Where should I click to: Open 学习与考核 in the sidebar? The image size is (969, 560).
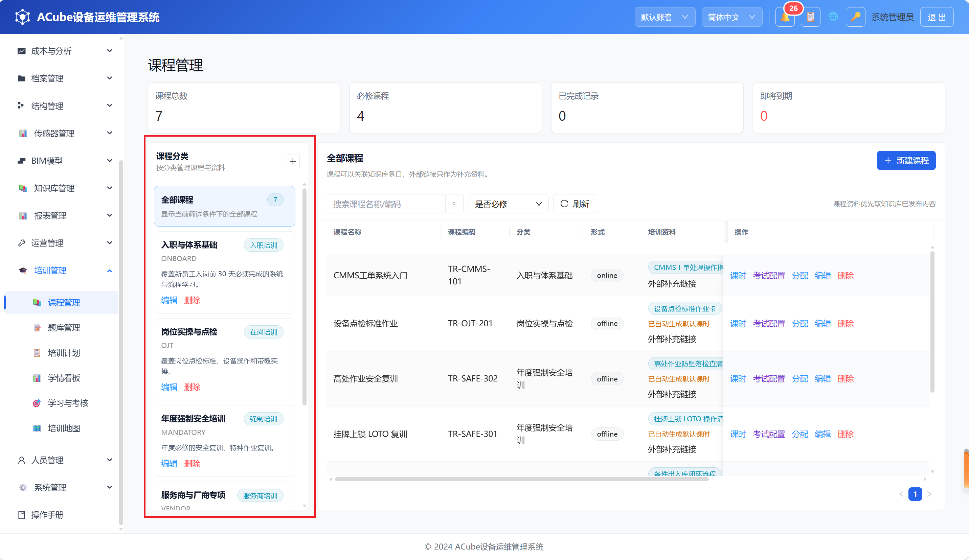tap(68, 403)
